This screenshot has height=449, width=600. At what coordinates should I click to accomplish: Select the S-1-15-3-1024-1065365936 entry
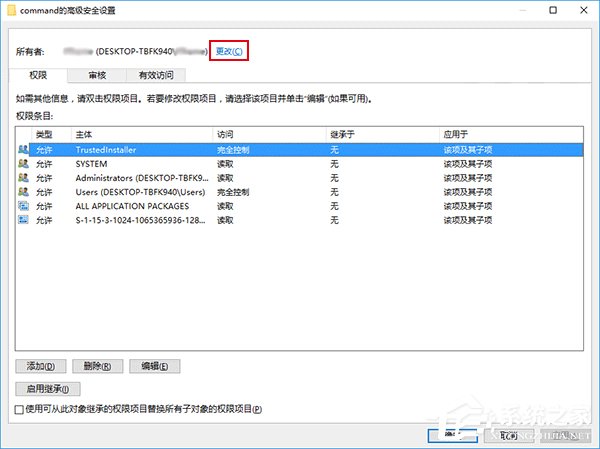pos(300,220)
